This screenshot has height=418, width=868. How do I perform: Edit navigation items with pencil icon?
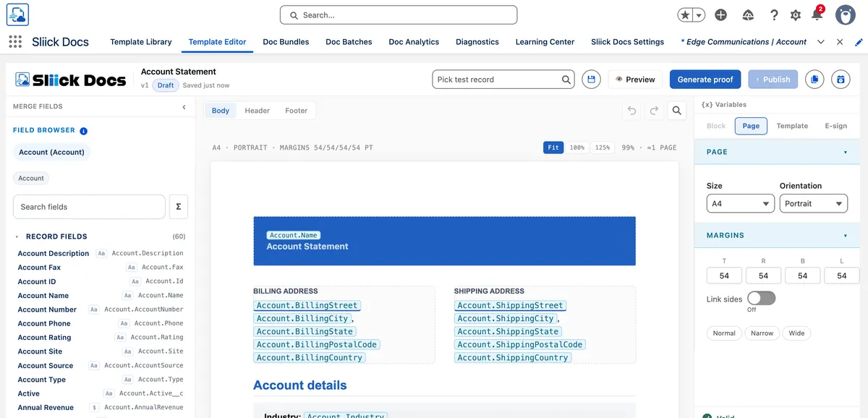[x=859, y=42]
